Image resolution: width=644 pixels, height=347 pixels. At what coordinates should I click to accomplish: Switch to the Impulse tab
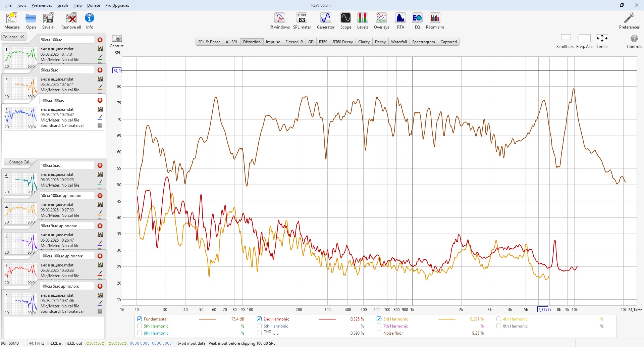[x=273, y=42]
